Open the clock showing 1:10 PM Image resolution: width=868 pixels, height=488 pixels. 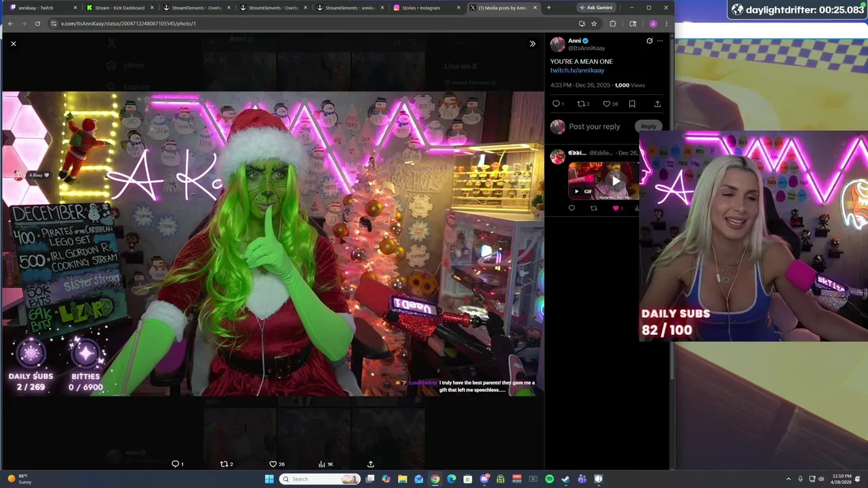(842, 479)
